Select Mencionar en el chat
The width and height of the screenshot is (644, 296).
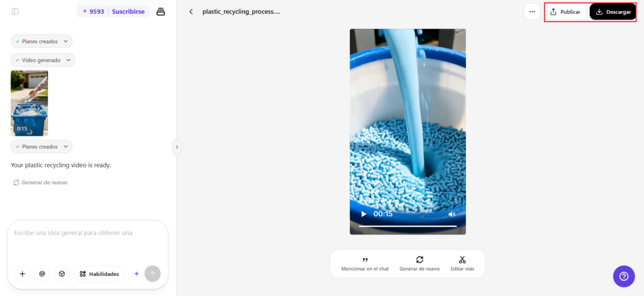[x=365, y=264]
